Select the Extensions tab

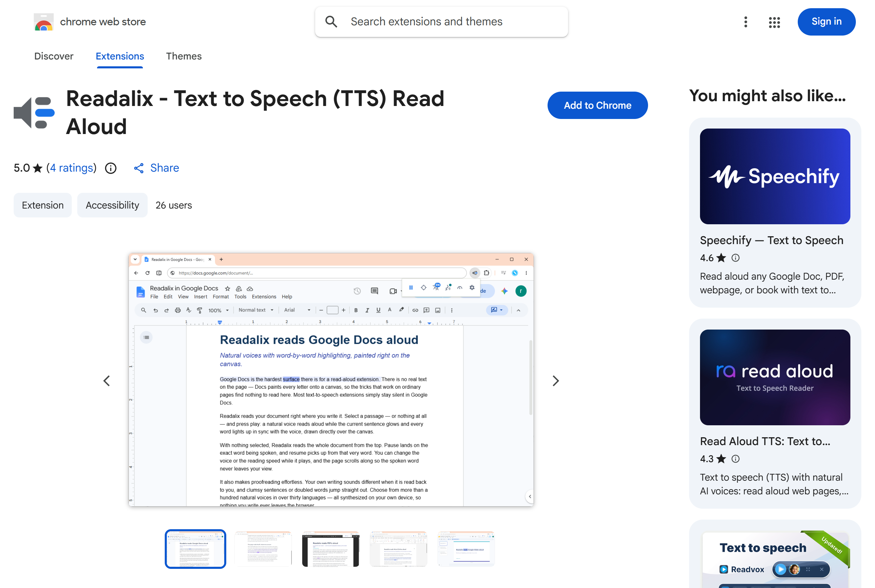(120, 56)
